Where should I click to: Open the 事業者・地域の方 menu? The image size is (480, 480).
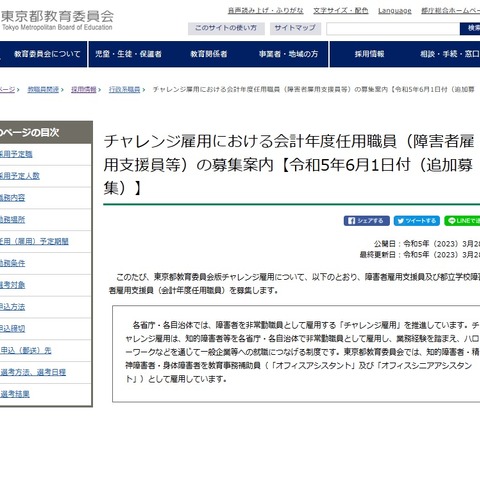click(288, 54)
